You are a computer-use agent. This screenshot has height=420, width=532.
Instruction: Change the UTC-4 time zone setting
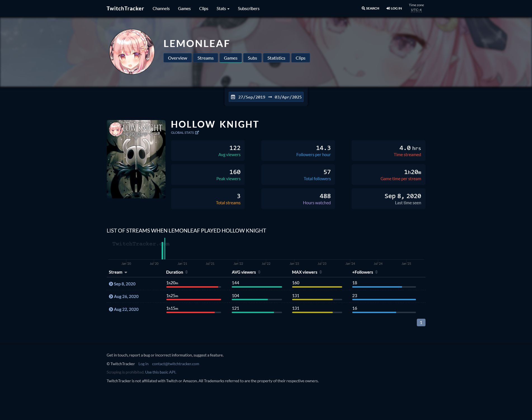[416, 10]
